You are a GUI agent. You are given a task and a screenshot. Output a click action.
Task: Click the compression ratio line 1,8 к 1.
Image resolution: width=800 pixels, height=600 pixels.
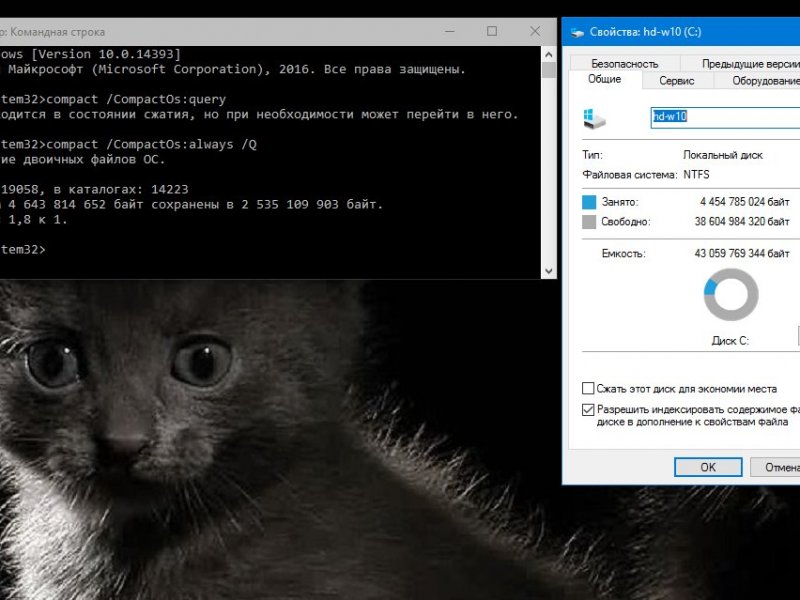coord(34,220)
